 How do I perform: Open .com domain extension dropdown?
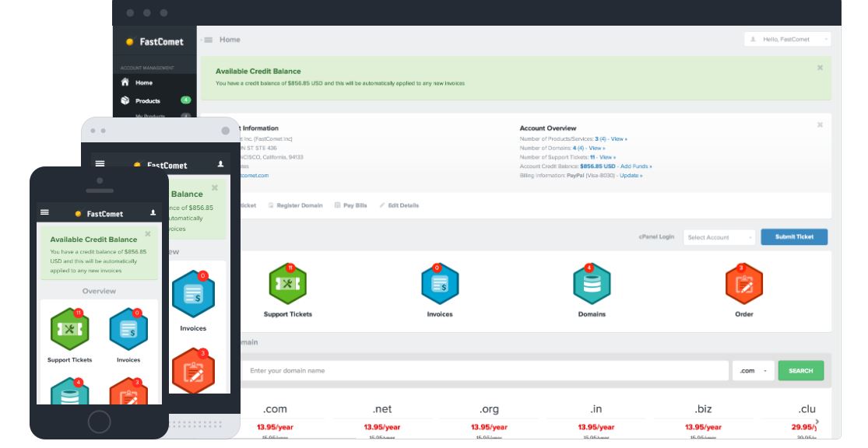753,370
